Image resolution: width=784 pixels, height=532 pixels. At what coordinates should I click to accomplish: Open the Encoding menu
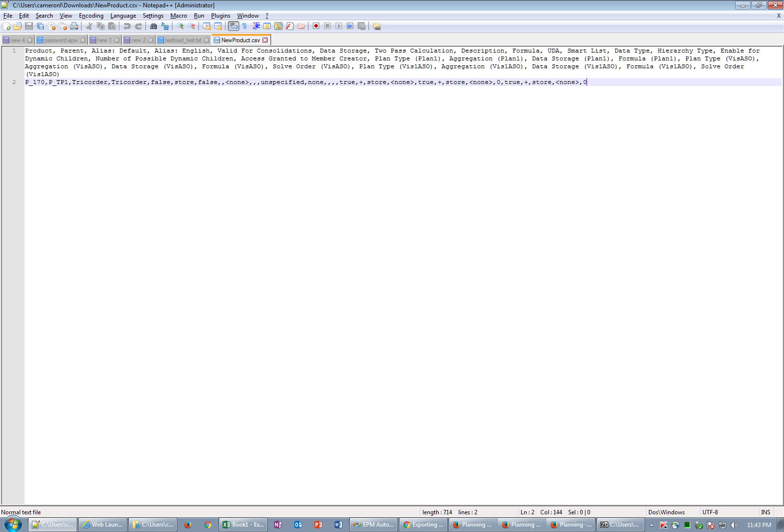[91, 16]
